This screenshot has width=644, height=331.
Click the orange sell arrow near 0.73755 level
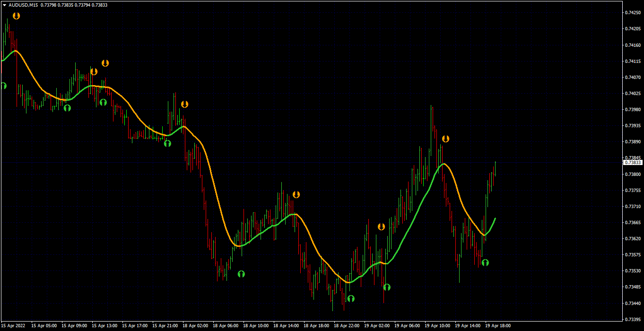296,194
